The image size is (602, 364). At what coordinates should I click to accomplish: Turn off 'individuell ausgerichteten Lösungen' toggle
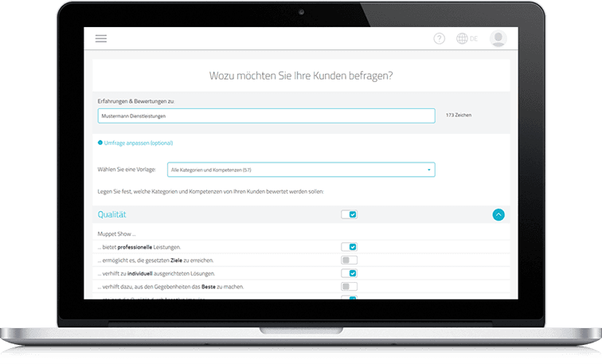pos(349,273)
